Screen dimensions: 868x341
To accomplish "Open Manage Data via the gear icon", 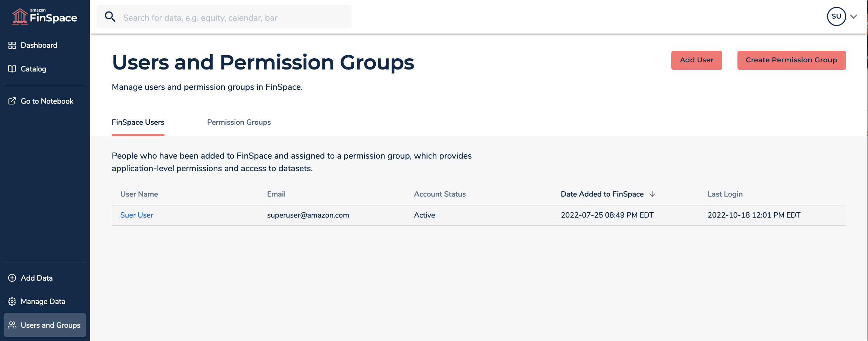I will (x=12, y=301).
